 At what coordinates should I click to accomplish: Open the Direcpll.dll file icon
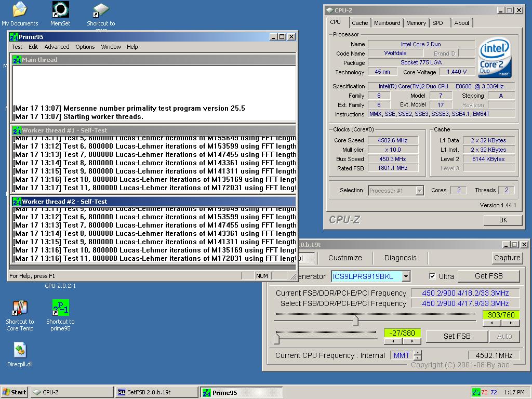tap(20, 354)
